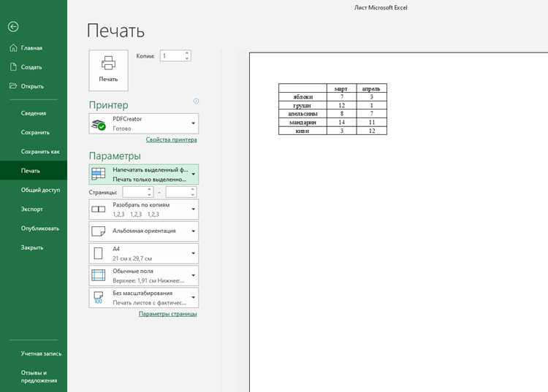
Task: Open Общий доступ in the sidebar
Action: pos(34,190)
